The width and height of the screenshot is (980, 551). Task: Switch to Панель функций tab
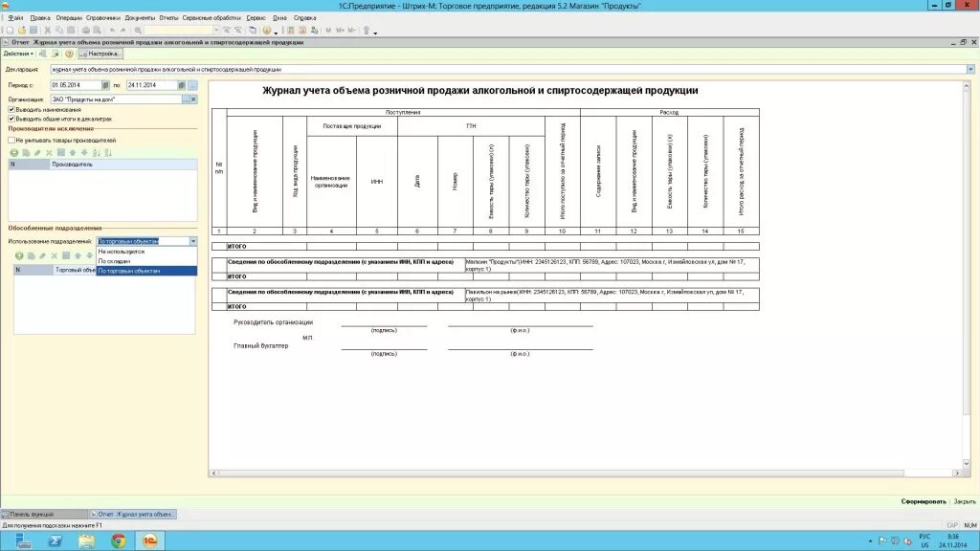point(44,514)
